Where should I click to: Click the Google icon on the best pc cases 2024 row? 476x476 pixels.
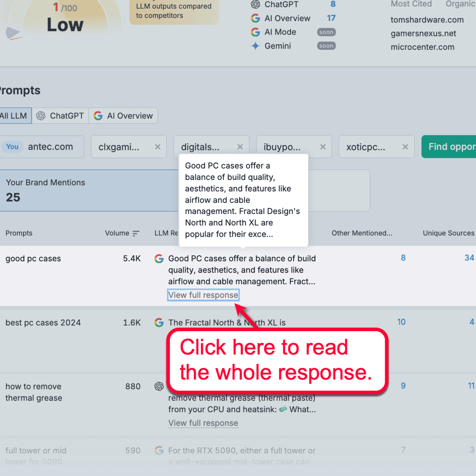click(159, 322)
